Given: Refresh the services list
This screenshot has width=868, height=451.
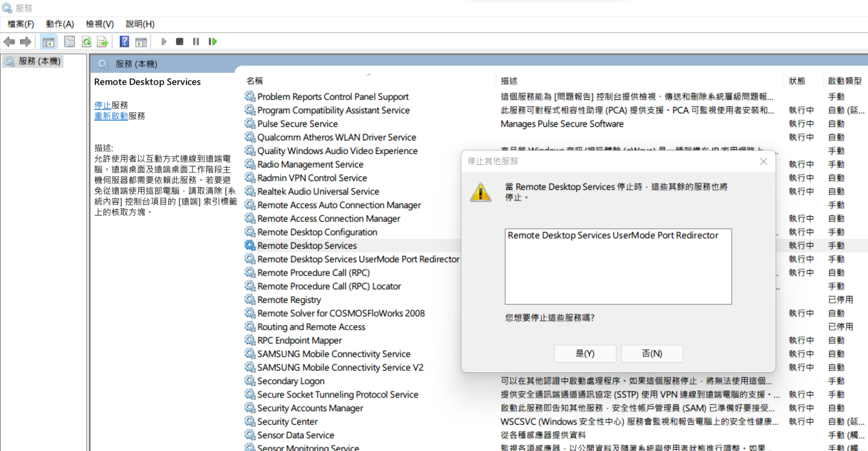Looking at the screenshot, I should pos(87,41).
